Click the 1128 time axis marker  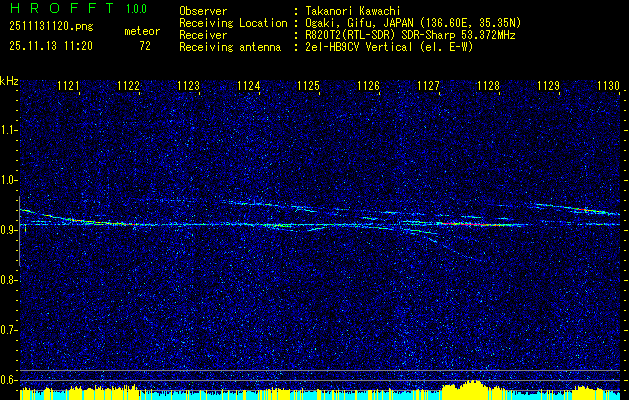click(489, 85)
